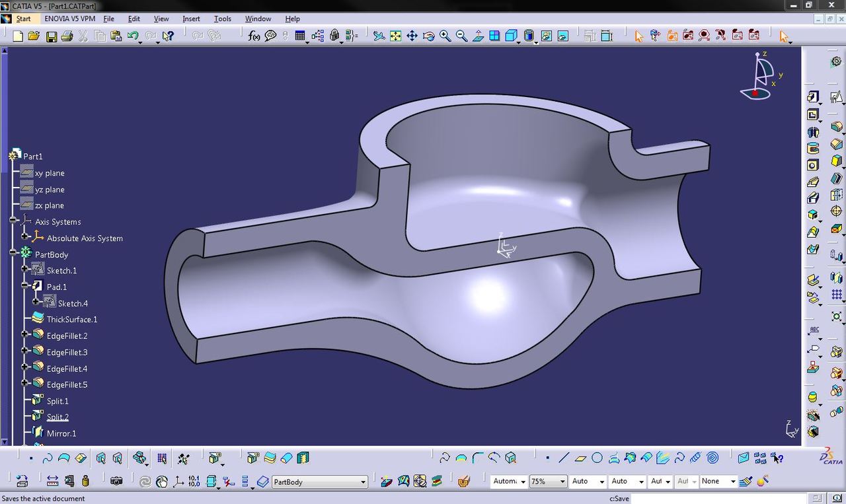Click the Capture camera icon
This screenshot has height=504, width=846.
click(116, 482)
